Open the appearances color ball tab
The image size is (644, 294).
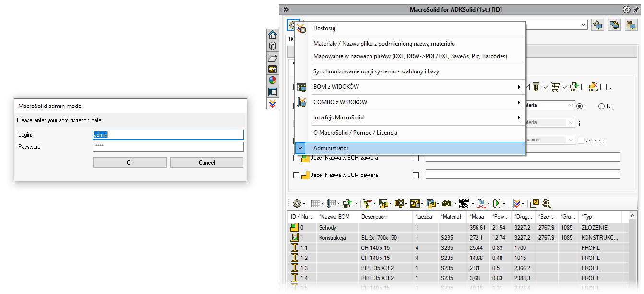tap(273, 81)
